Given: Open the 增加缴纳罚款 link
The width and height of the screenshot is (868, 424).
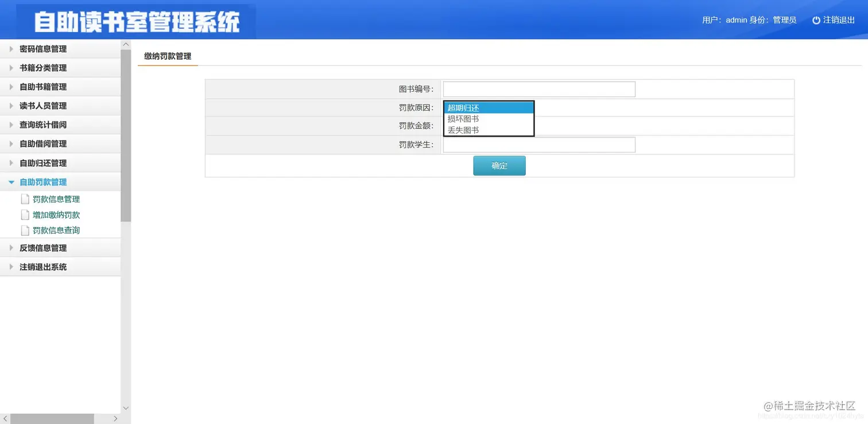Looking at the screenshot, I should [56, 215].
